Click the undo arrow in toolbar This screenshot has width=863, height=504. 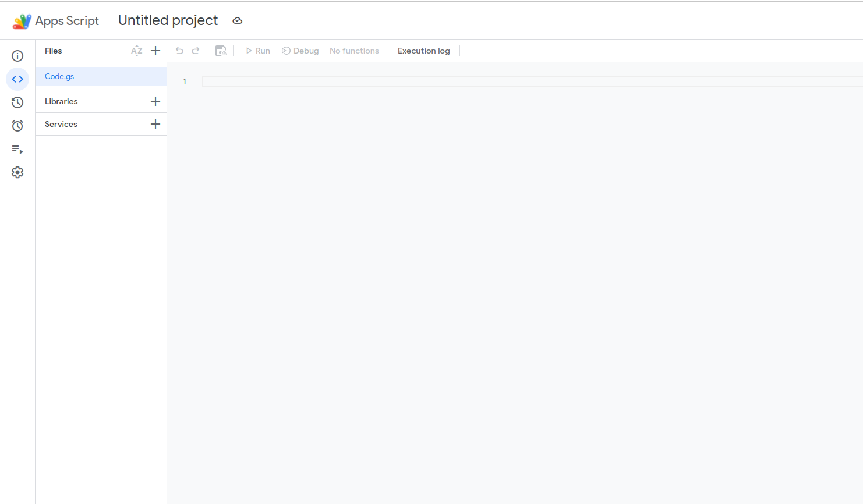click(179, 51)
